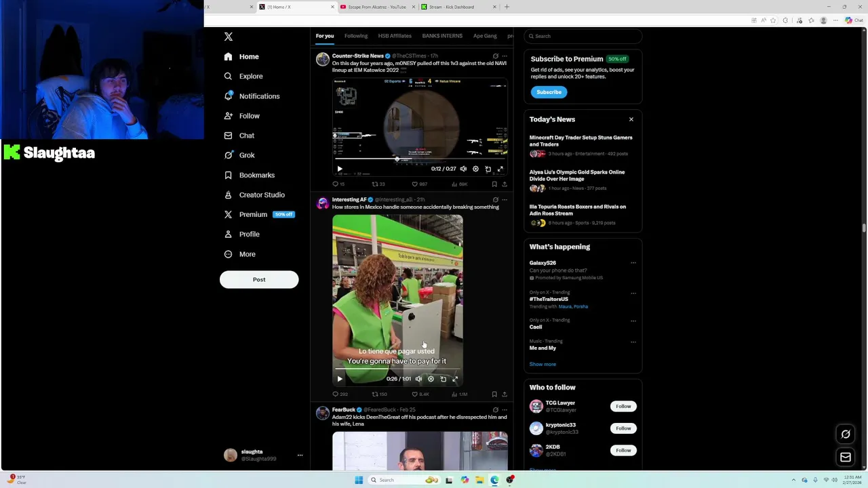Click Show more under What's happening
868x488 pixels.
[542, 365]
